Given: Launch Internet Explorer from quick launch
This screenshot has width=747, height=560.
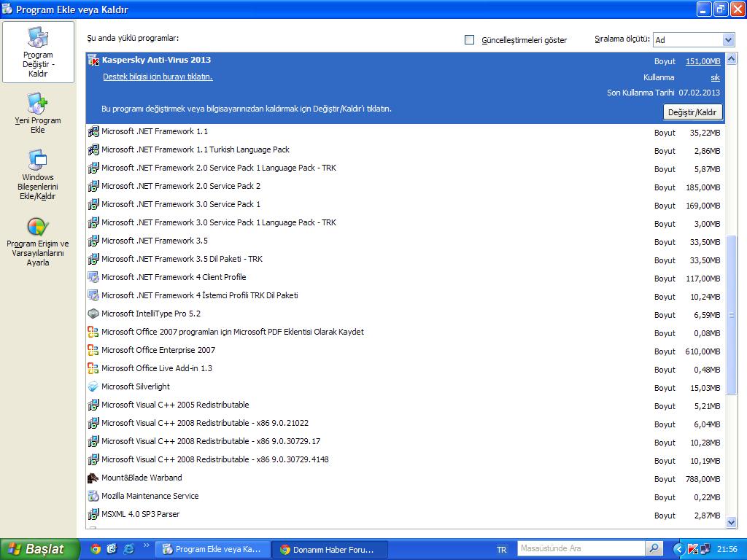Looking at the screenshot, I should (128, 549).
